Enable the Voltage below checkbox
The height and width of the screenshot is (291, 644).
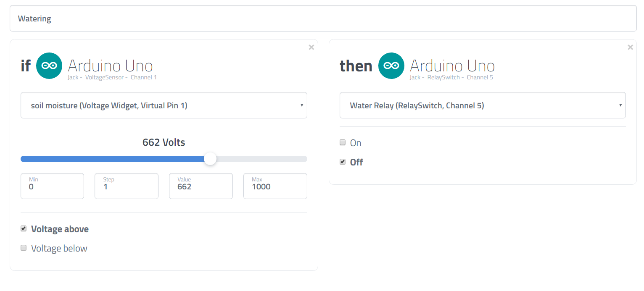click(x=24, y=248)
